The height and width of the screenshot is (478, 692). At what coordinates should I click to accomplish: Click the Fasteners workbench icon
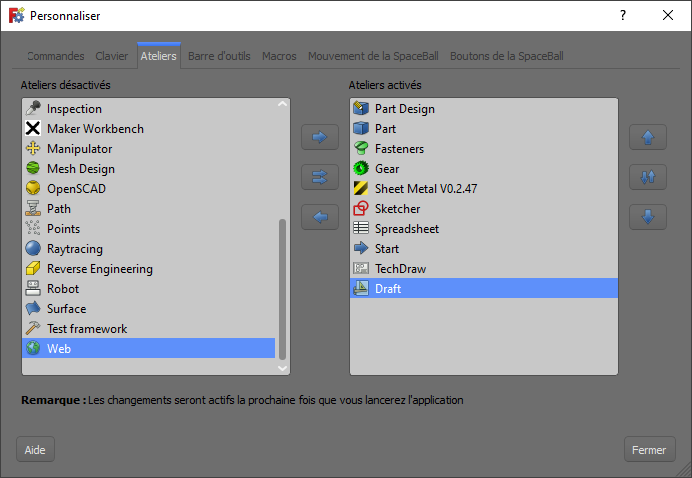(362, 148)
